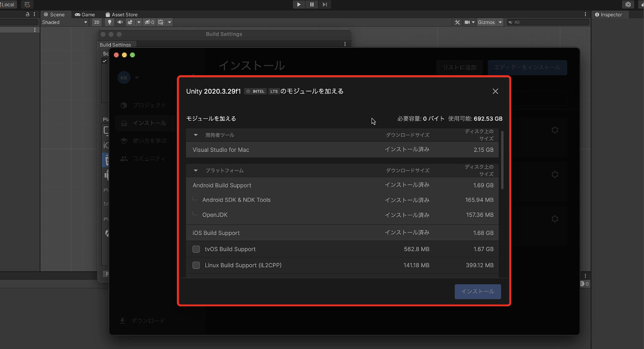Switch to the Game tab

tap(85, 15)
